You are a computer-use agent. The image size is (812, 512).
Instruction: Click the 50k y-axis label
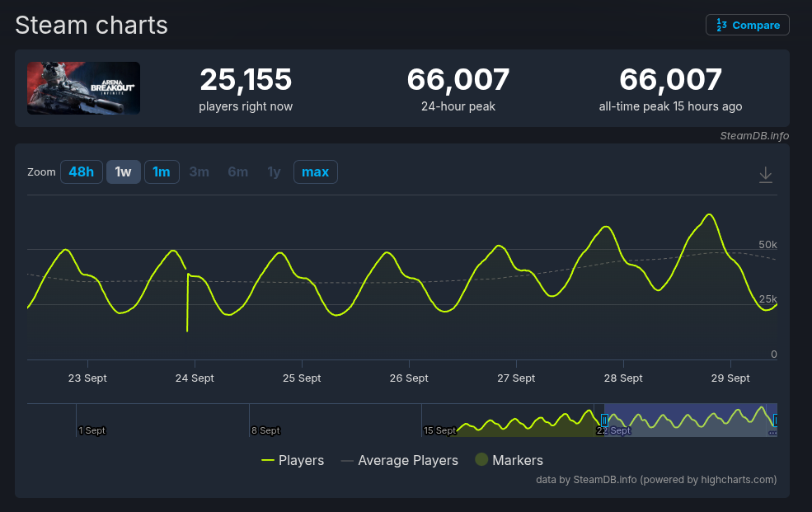[x=767, y=244]
